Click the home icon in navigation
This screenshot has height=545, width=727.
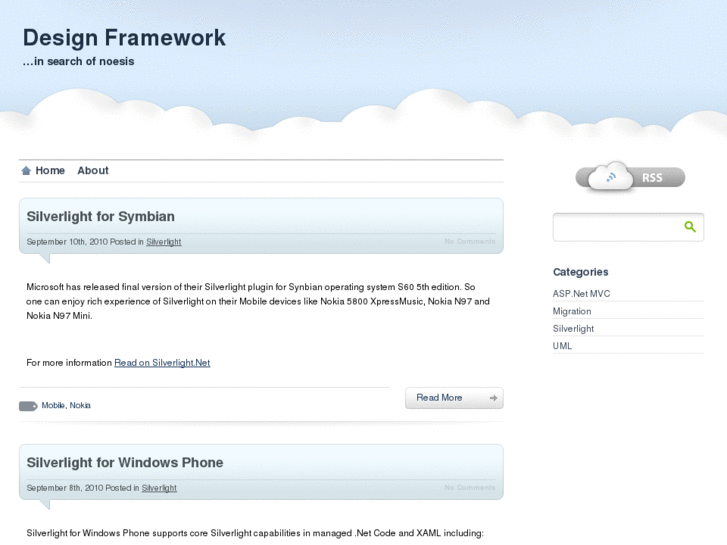tap(26, 171)
